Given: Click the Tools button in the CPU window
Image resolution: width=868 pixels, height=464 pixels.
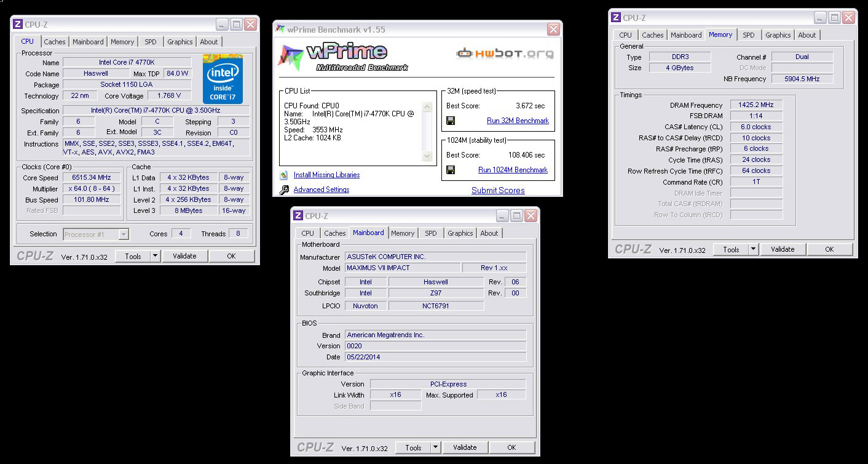Looking at the screenshot, I should [133, 256].
